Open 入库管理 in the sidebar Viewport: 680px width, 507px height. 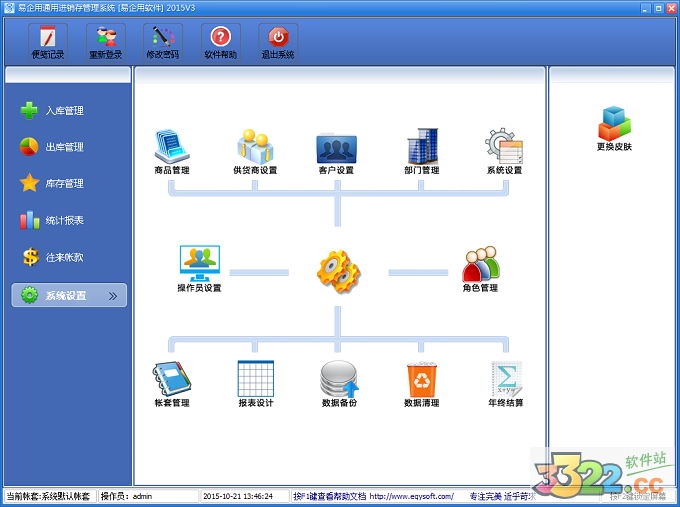coord(52,111)
